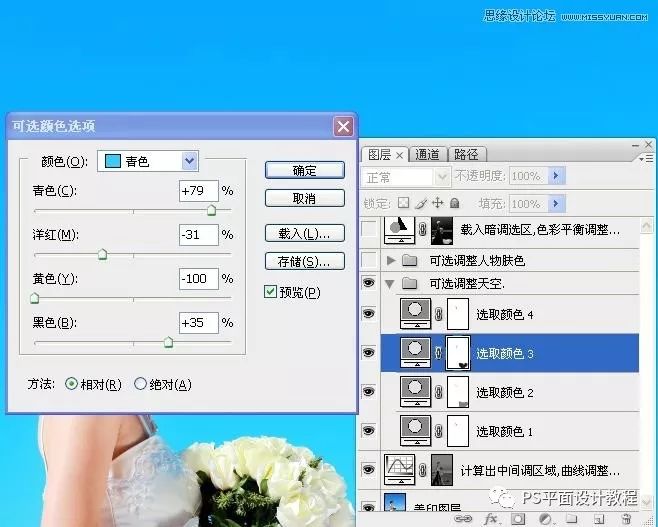The width and height of the screenshot is (658, 527).
Task: Create a new layer icon
Action: pos(599,519)
